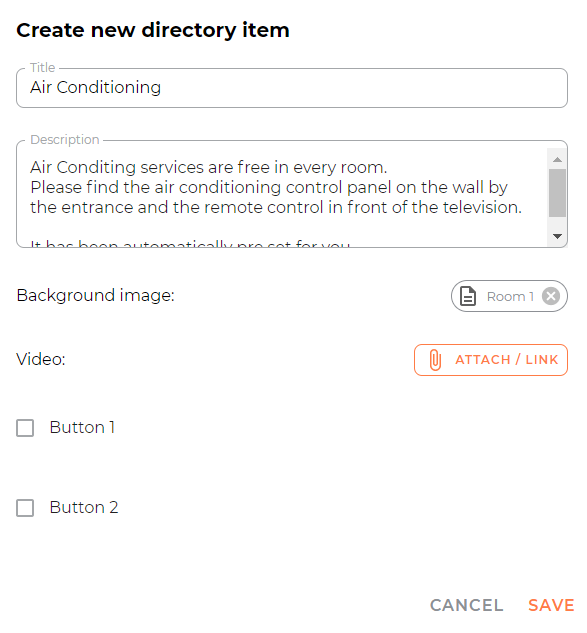Image resolution: width=587 pixels, height=633 pixels.
Task: Click the document icon in Room 1 chip
Action: 468,296
